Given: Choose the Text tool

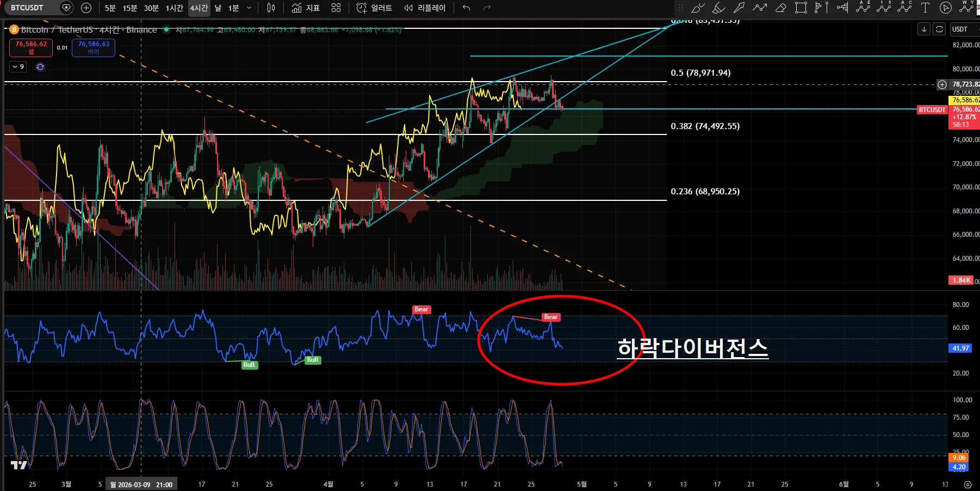Looking at the screenshot, I should pos(925,8).
